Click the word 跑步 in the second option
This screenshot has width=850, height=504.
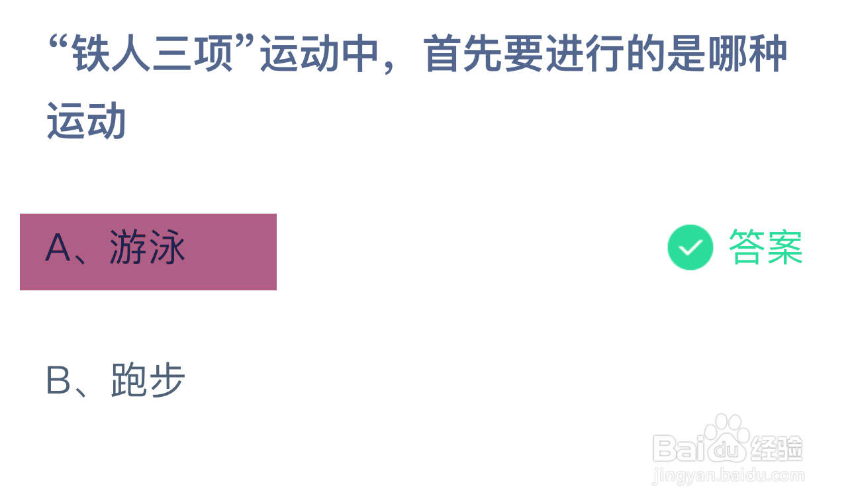(148, 381)
